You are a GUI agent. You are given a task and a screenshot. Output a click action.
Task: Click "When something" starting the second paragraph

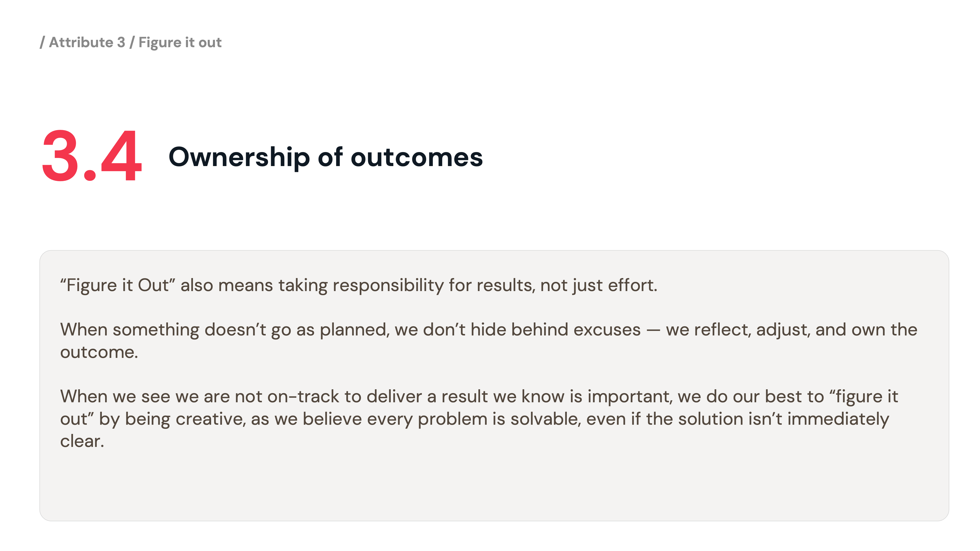(x=129, y=330)
